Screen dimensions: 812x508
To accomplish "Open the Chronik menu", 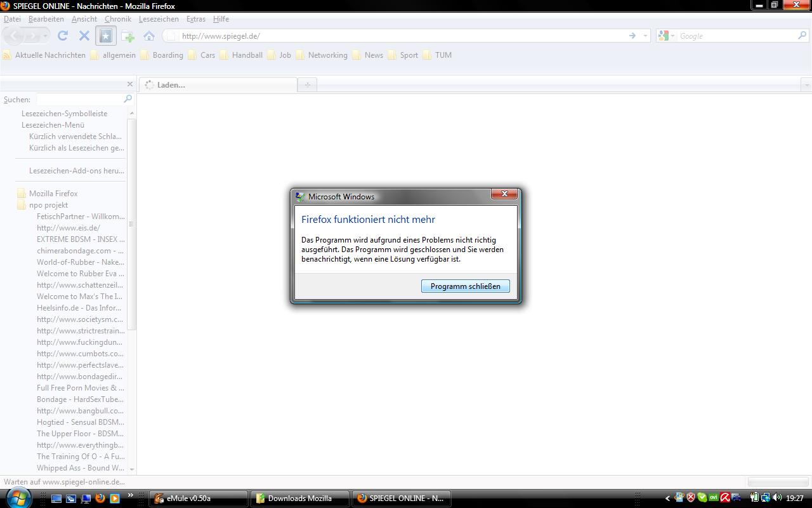I will 117,19.
